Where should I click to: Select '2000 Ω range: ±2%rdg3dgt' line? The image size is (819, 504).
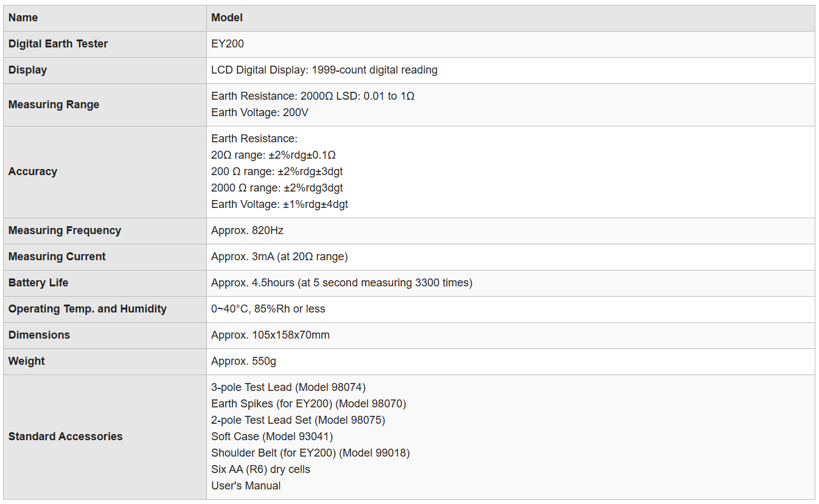tap(277, 188)
